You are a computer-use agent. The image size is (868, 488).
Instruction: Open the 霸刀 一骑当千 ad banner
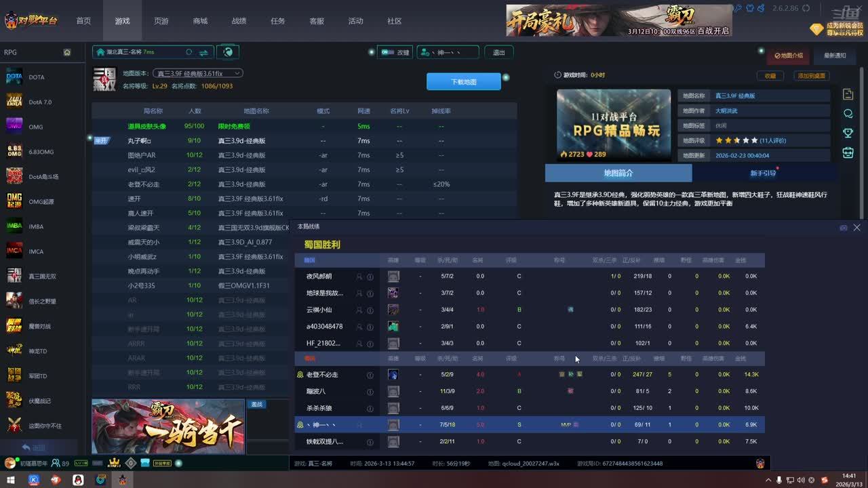[x=168, y=426]
